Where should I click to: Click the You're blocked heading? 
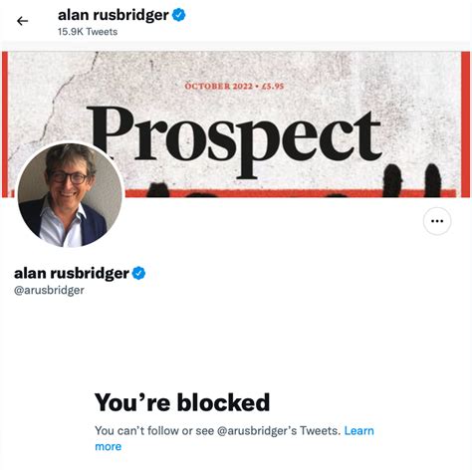point(182,402)
